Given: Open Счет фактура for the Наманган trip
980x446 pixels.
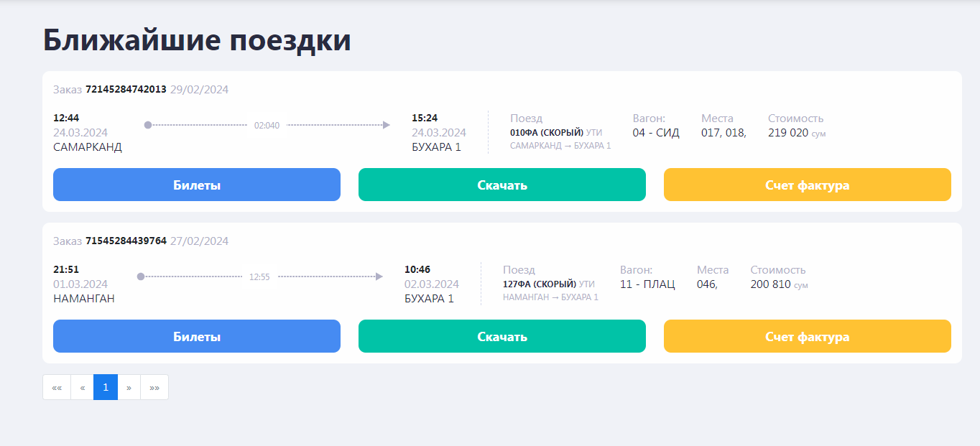Looking at the screenshot, I should (x=807, y=336).
